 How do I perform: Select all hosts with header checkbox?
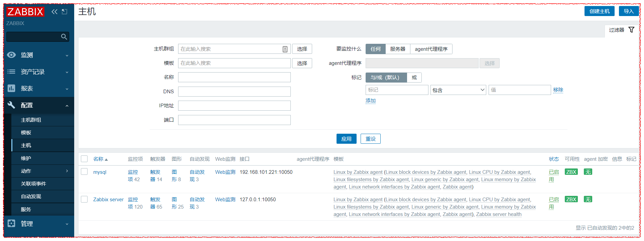pos(84,159)
